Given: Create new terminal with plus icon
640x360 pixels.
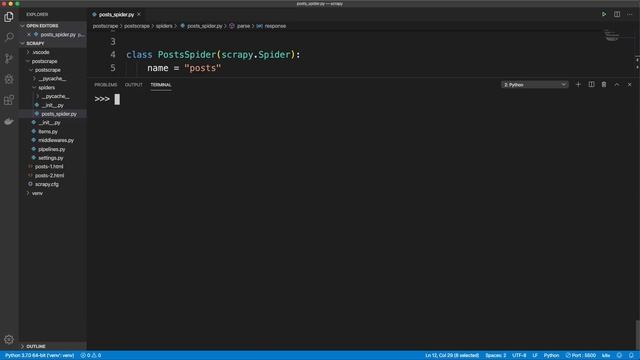Looking at the screenshot, I should point(578,84).
